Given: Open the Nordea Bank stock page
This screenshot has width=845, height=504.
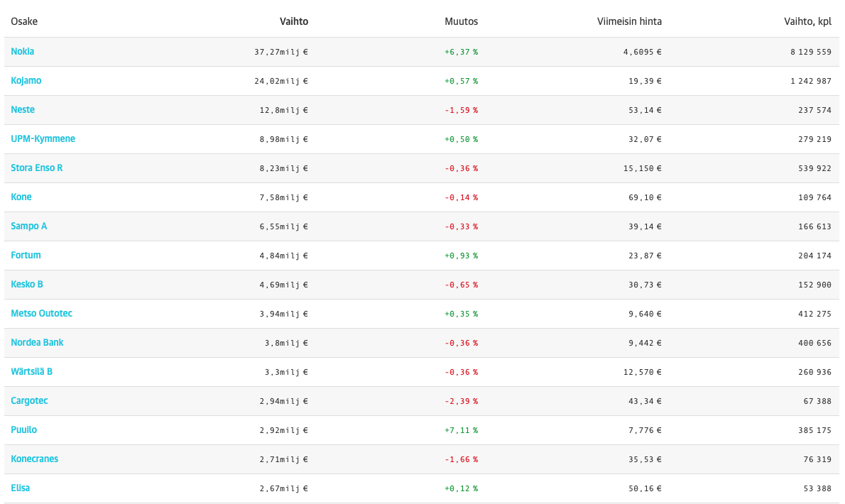Looking at the screenshot, I should (x=38, y=343).
